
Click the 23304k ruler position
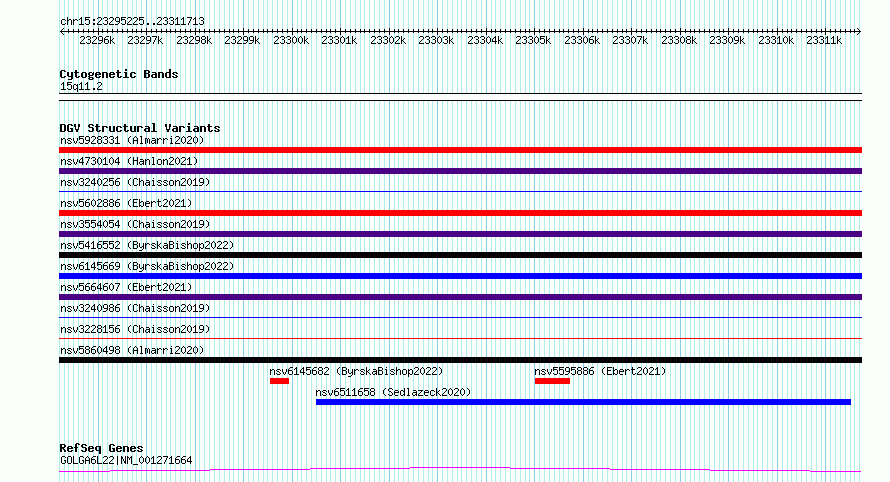point(485,40)
